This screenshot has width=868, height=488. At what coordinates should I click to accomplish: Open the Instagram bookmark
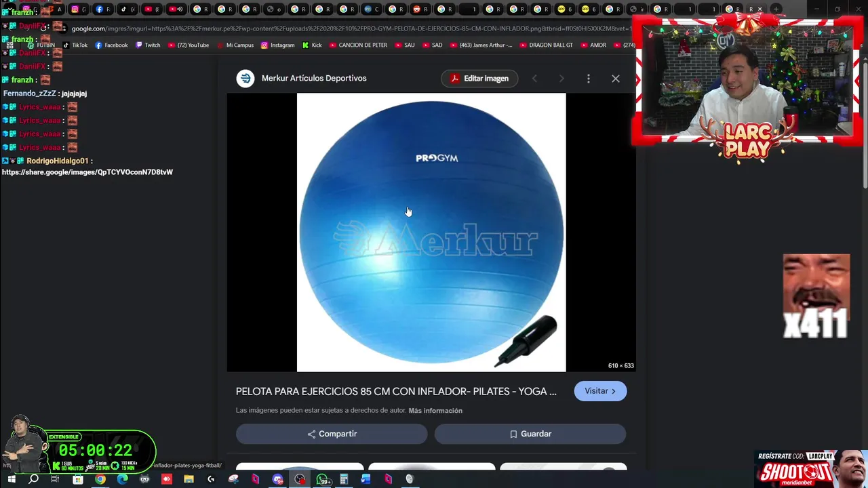[277, 45]
